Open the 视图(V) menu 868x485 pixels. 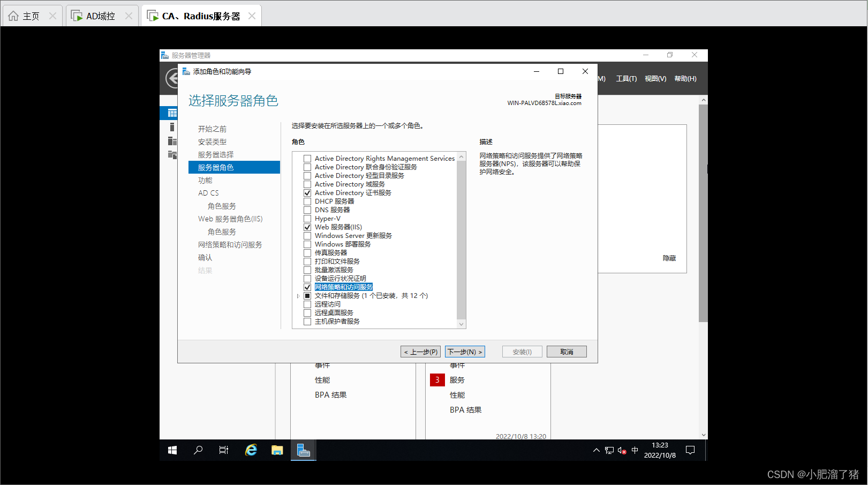pos(655,79)
